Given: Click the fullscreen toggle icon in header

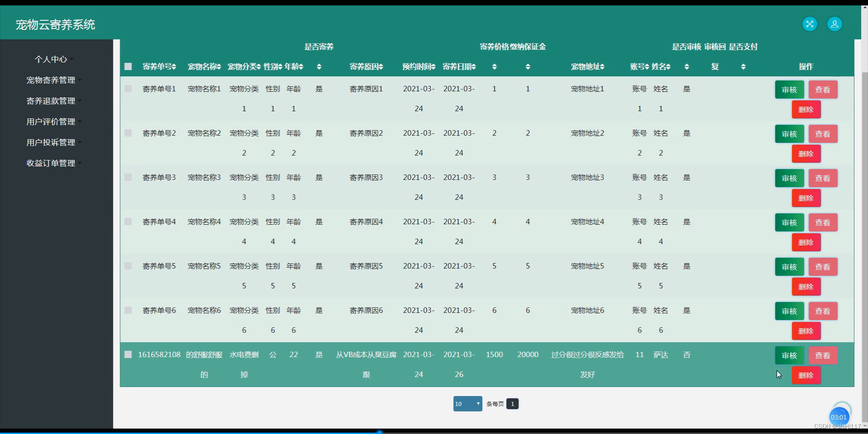Looking at the screenshot, I should click(810, 24).
